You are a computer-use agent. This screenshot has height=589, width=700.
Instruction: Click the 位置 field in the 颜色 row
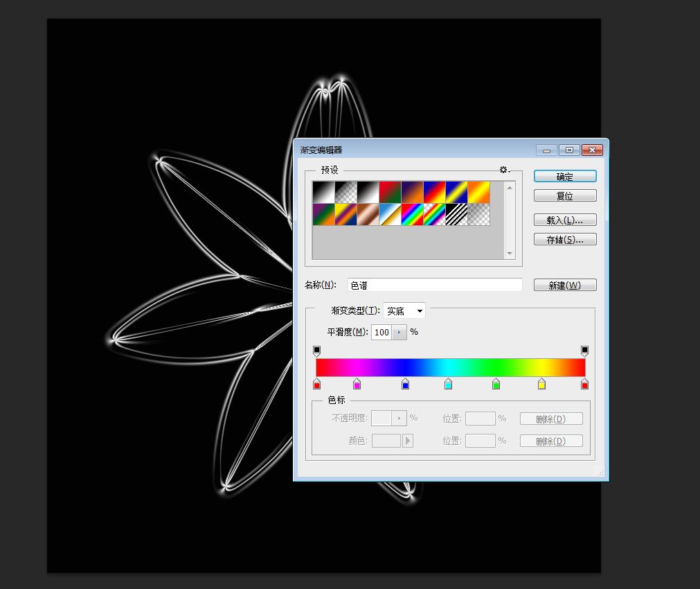[x=481, y=441]
